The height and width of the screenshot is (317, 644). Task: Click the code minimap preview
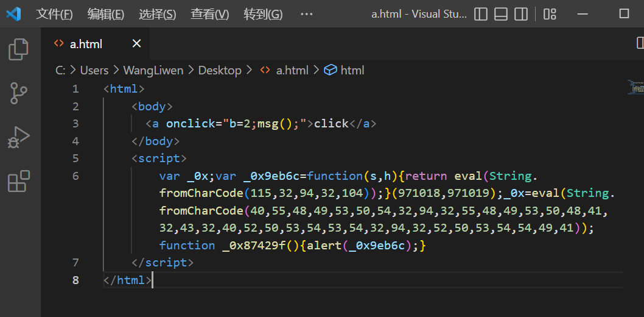click(x=635, y=88)
